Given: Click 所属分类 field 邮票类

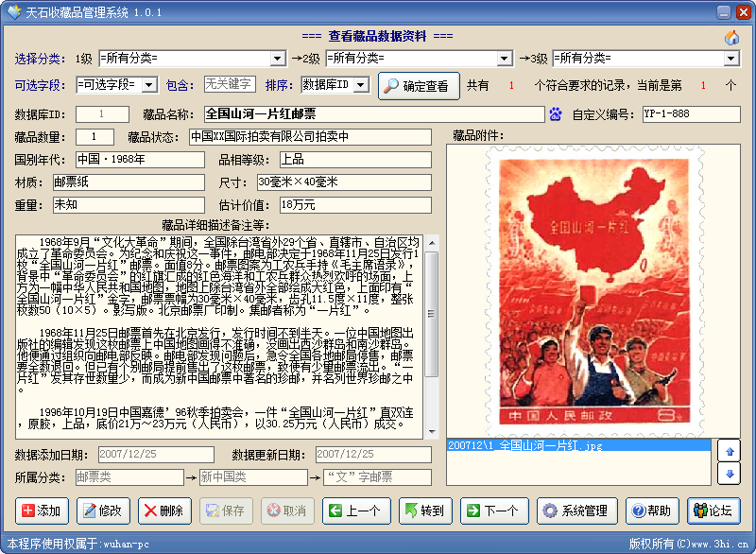Looking at the screenshot, I should pyautogui.click(x=129, y=477).
